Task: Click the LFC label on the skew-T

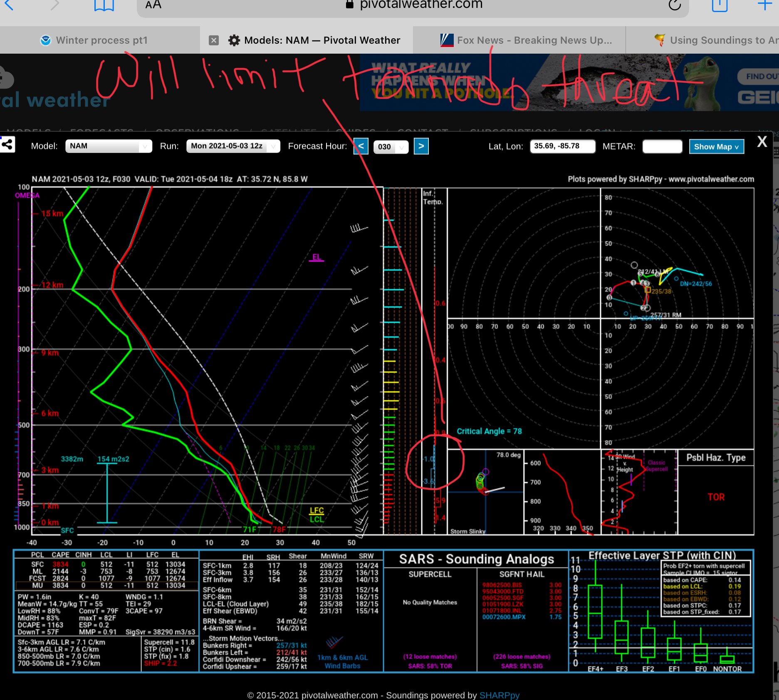Action: point(317,510)
